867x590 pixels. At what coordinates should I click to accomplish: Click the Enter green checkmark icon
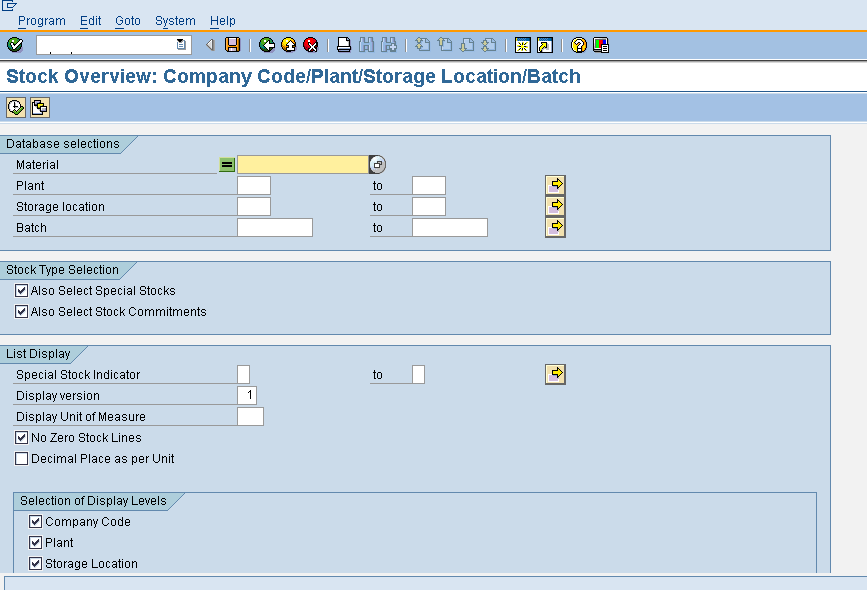click(14, 44)
